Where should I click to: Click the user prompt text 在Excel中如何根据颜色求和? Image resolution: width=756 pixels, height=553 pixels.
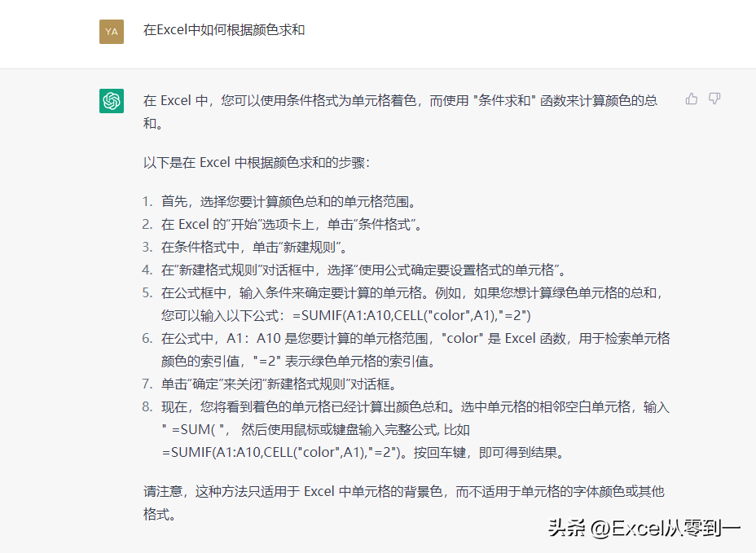(x=224, y=30)
